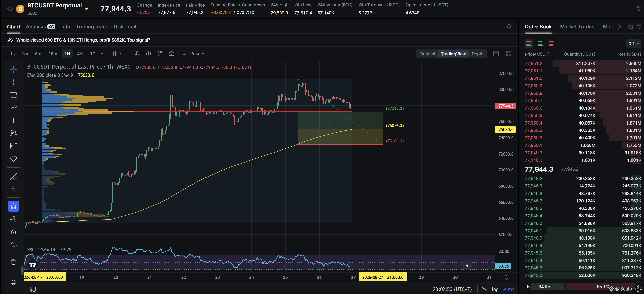Screen dimensions: 644x294
Task: Select the Text annotation tool
Action: [x=14, y=120]
